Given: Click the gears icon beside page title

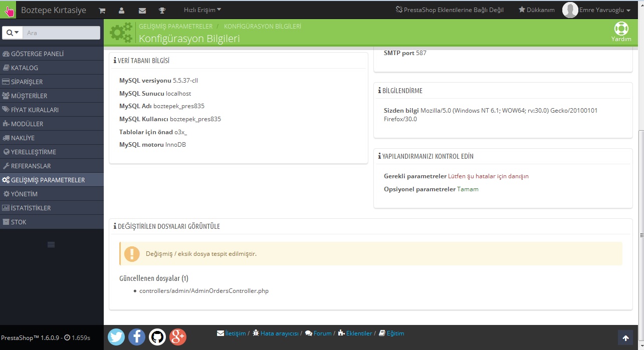Looking at the screenshot, I should pyautogui.click(x=122, y=33).
